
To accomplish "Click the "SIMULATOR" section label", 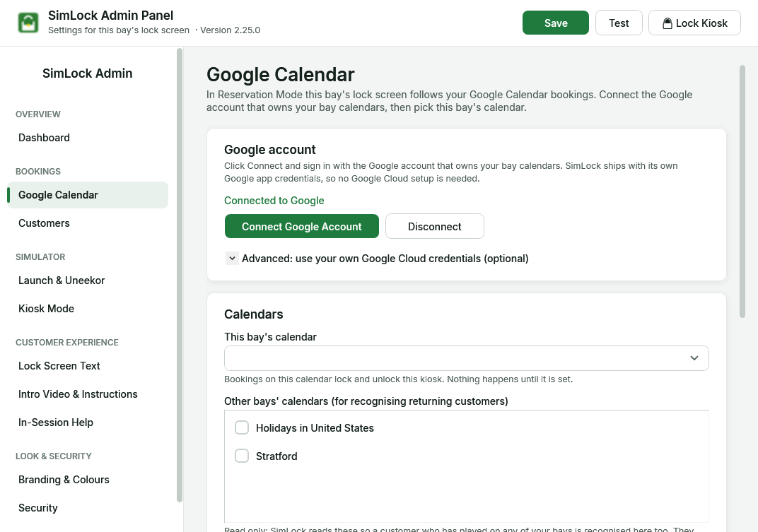I will pyautogui.click(x=40, y=257).
